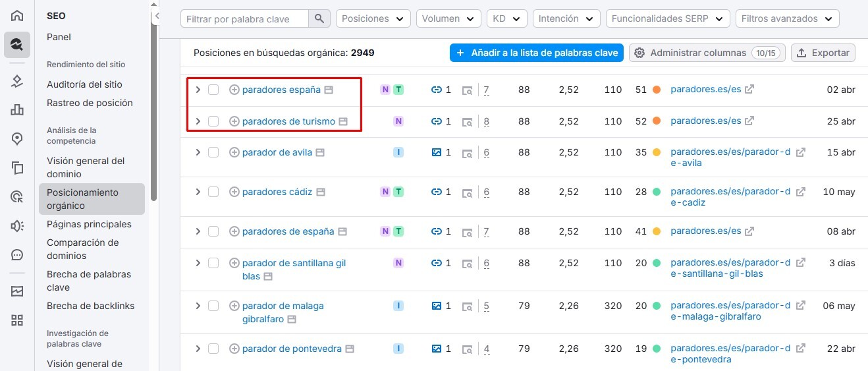Click Añadir a la lista de palabras clave
The height and width of the screenshot is (371, 868).
537,53
